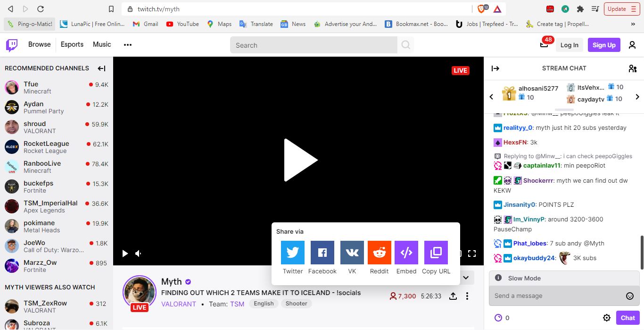This screenshot has height=330, width=644.
Task: Select the Shooter tag
Action: pos(297,304)
